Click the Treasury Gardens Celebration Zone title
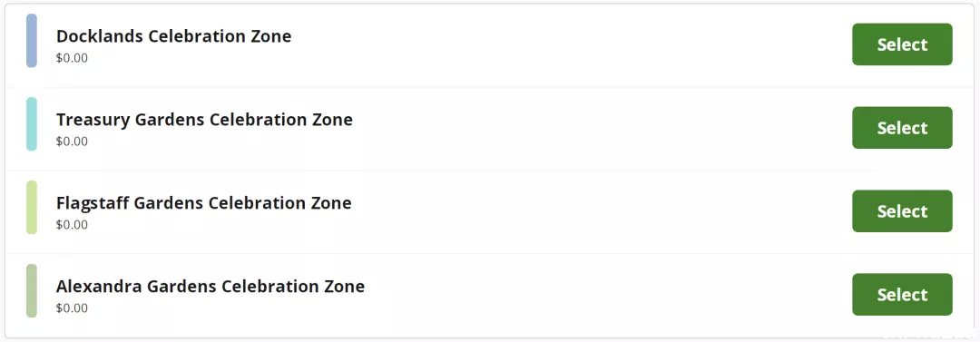 [204, 120]
